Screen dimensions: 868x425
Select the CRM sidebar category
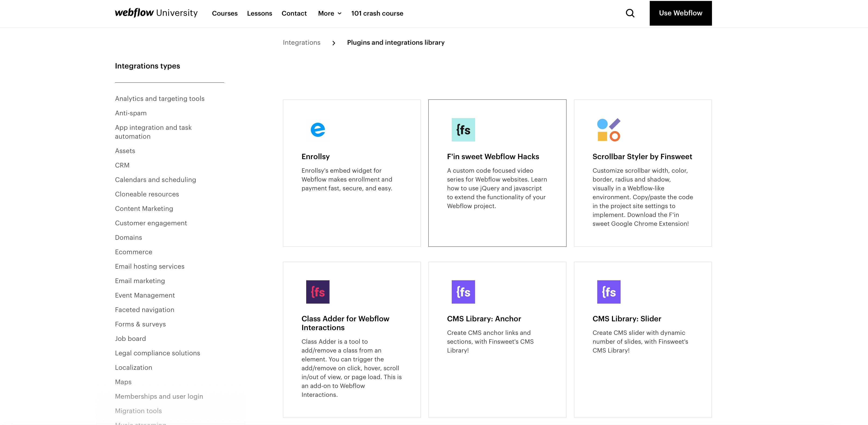[122, 165]
